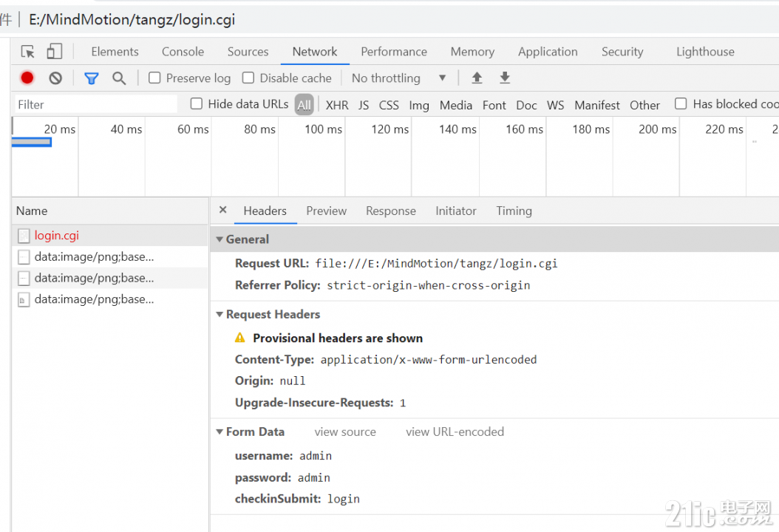Switch to the Elements panel
The width and height of the screenshot is (779, 532).
click(115, 52)
